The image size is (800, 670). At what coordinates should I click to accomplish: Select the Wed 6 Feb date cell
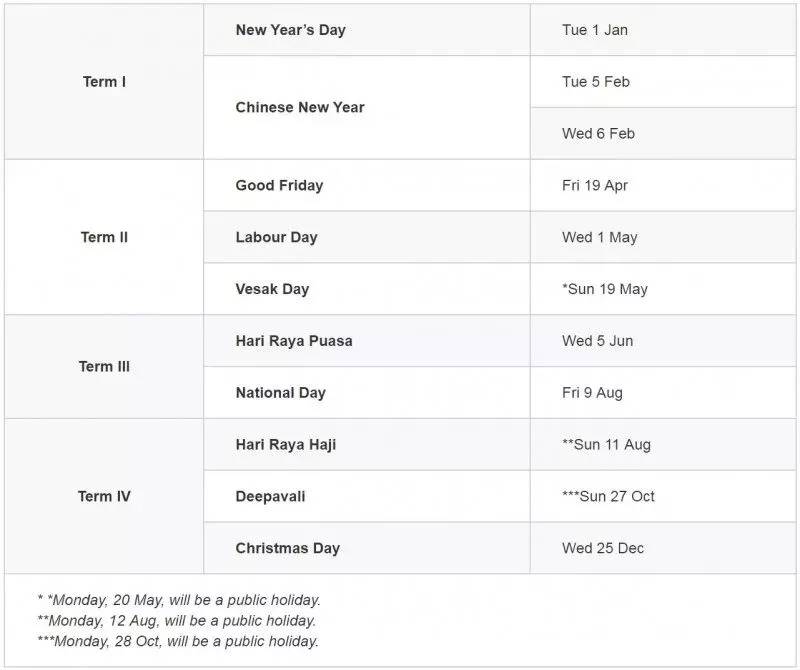pyautogui.click(x=598, y=133)
